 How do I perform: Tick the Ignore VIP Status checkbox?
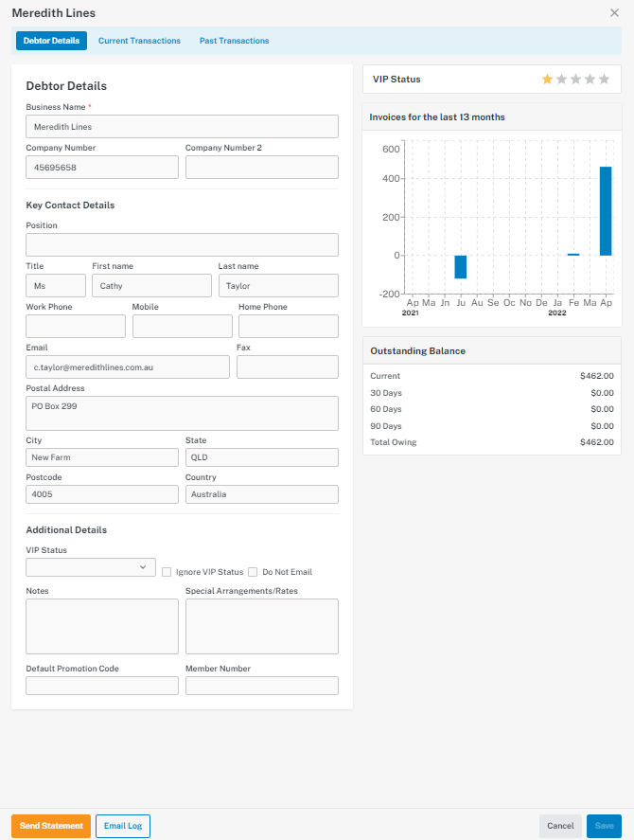(x=167, y=572)
